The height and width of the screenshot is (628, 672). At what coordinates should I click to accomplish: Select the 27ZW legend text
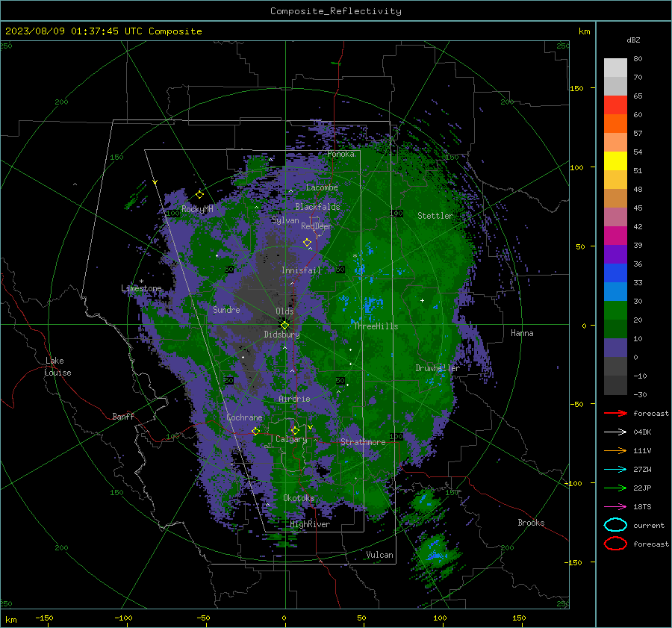[642, 469]
